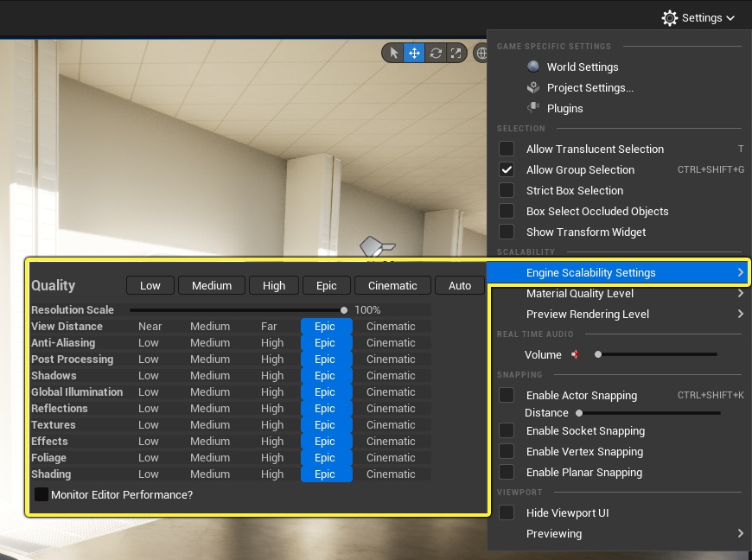The image size is (752, 560).
Task: Mute audio with the Volume speaker icon
Action: coord(577,354)
